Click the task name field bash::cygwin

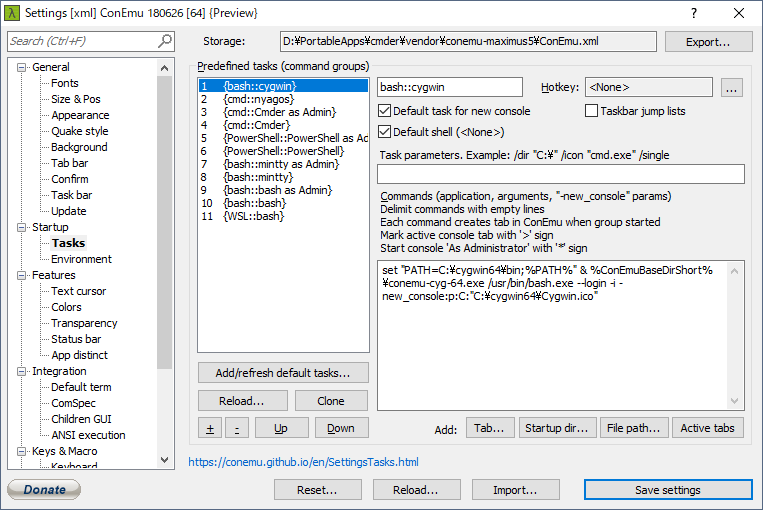coord(450,87)
